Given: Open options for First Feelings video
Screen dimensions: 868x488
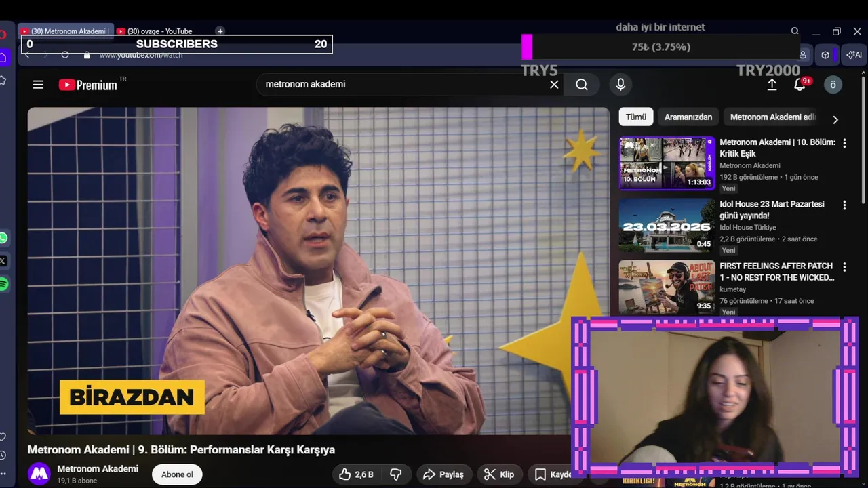Looking at the screenshot, I should [x=844, y=267].
